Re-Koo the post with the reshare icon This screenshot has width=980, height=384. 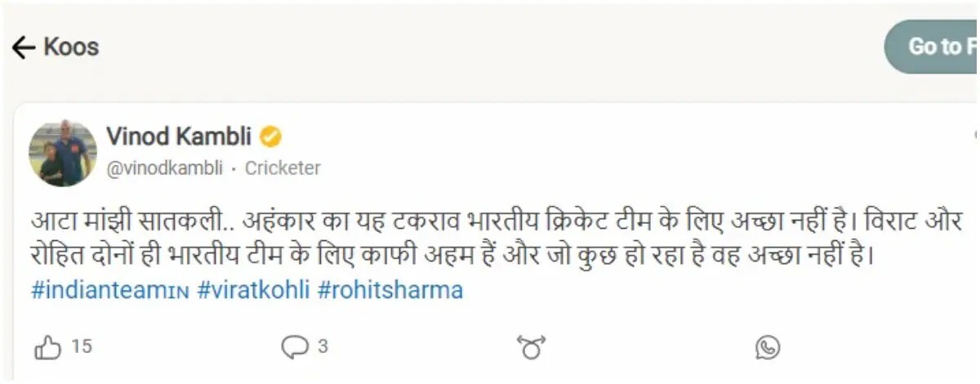click(530, 348)
